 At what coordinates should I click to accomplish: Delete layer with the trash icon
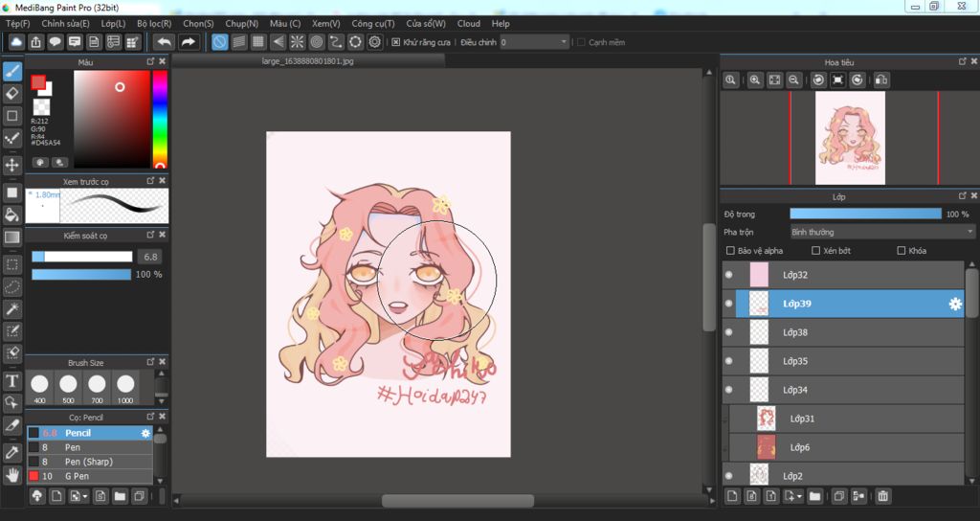pos(882,496)
